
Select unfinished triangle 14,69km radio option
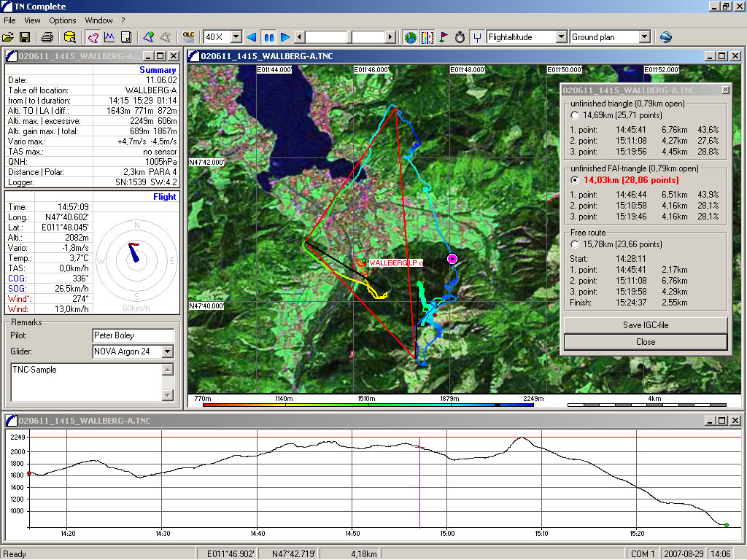[575, 115]
